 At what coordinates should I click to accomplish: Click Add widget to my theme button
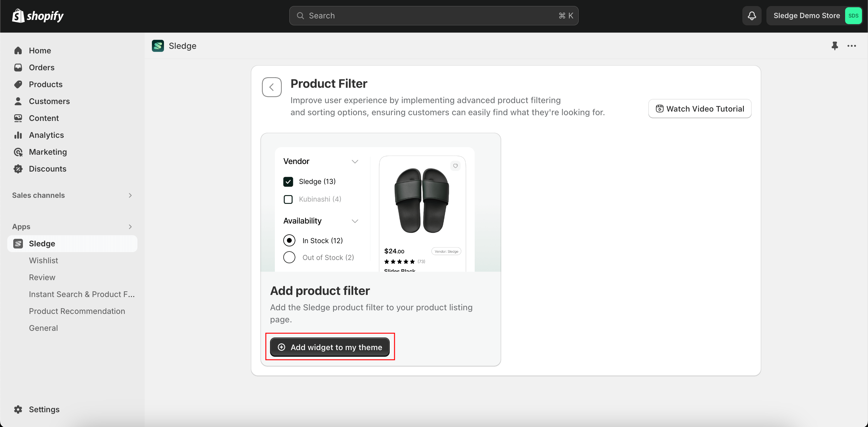coord(329,347)
